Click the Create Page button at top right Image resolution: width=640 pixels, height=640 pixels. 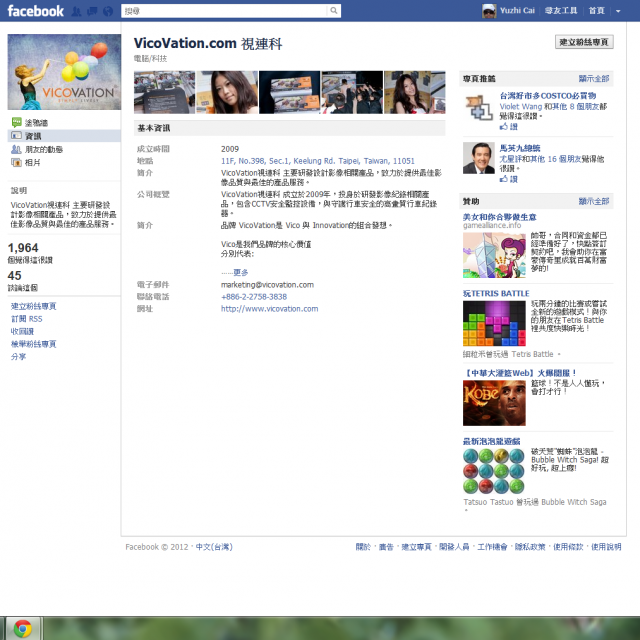point(584,42)
